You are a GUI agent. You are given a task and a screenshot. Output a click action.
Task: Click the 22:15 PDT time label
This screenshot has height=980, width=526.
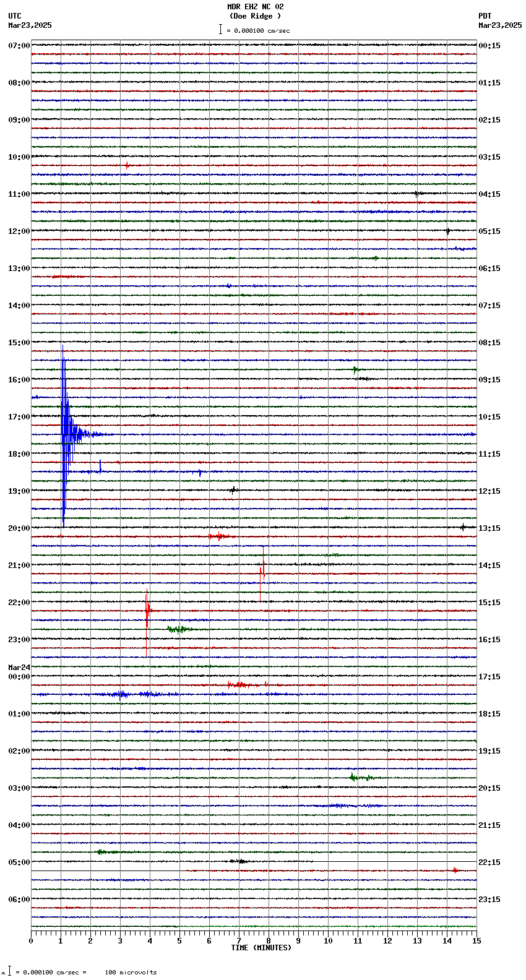(489, 862)
